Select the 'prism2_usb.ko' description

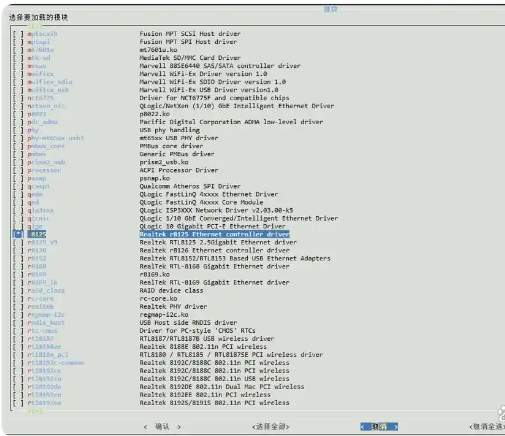[164, 162]
